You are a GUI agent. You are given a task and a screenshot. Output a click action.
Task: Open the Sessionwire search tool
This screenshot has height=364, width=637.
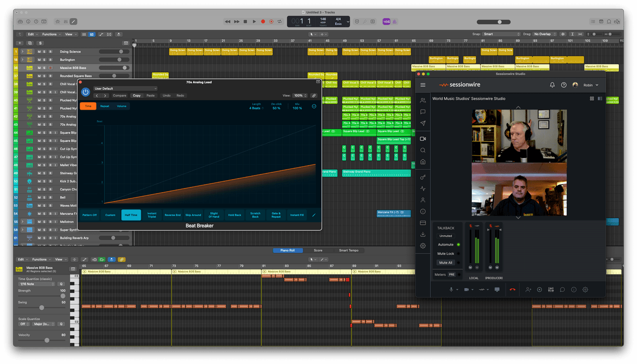click(422, 151)
